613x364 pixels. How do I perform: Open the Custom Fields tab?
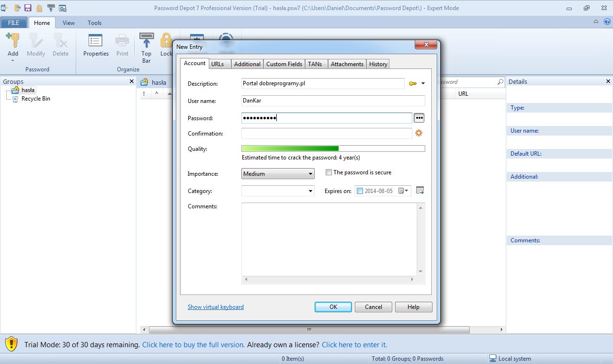[284, 64]
